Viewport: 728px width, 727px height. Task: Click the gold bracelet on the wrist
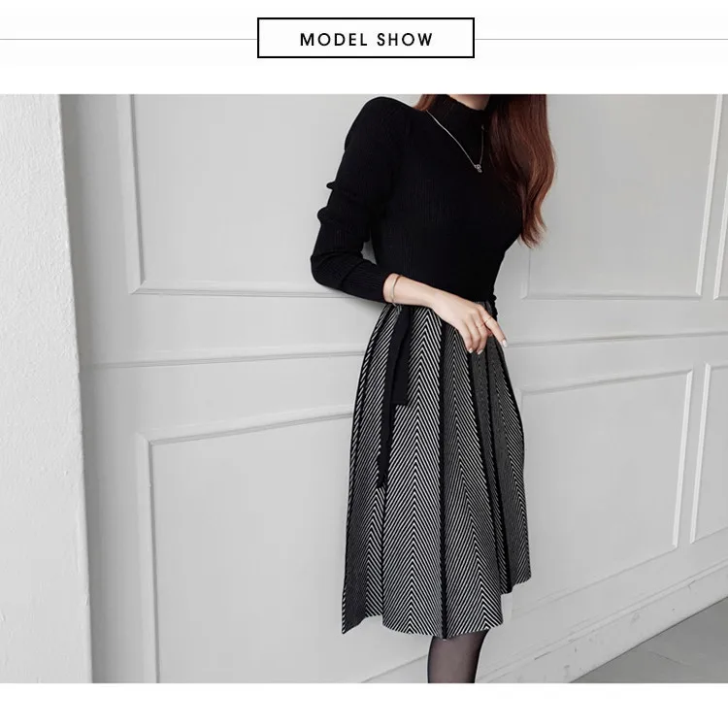(395, 288)
